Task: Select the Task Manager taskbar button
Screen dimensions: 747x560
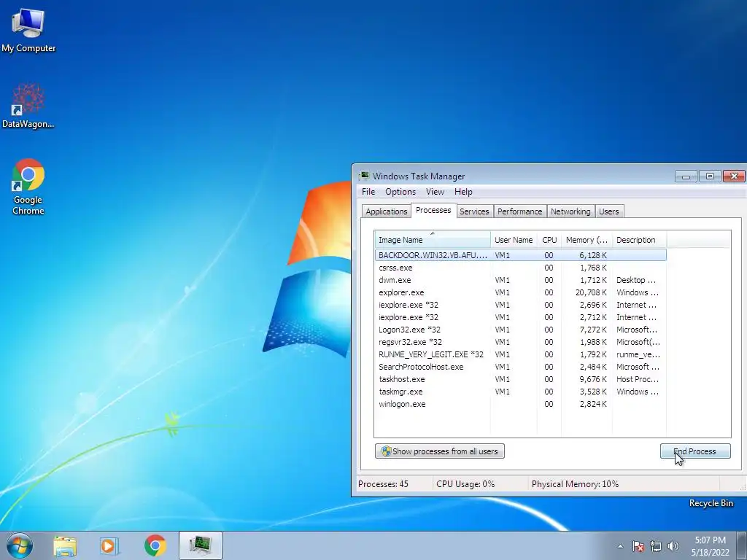Action: pyautogui.click(x=201, y=545)
